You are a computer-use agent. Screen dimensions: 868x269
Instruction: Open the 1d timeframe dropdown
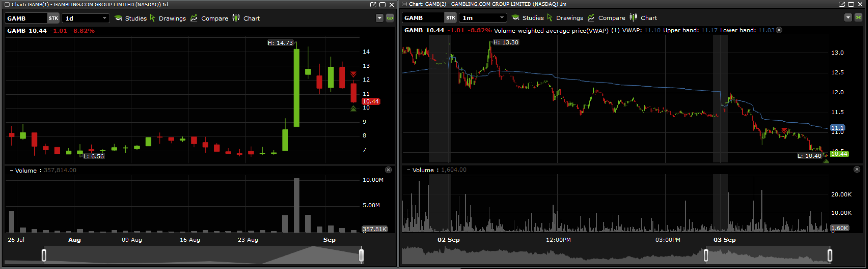tap(105, 18)
